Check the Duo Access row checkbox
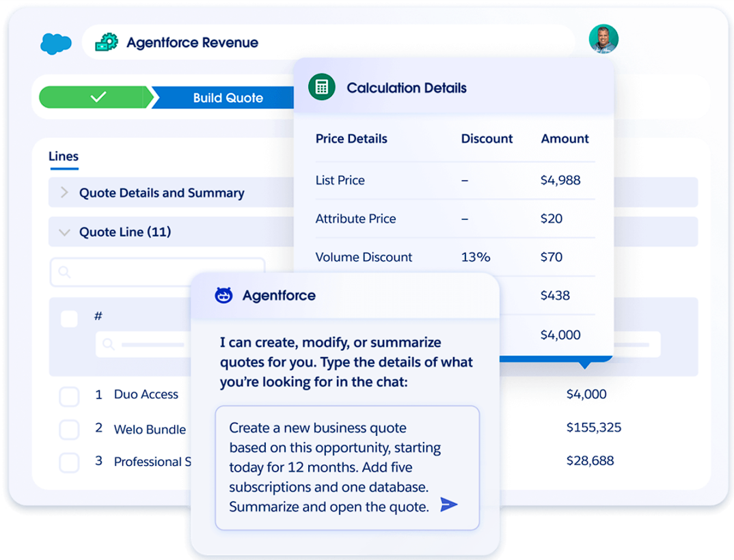 (69, 396)
